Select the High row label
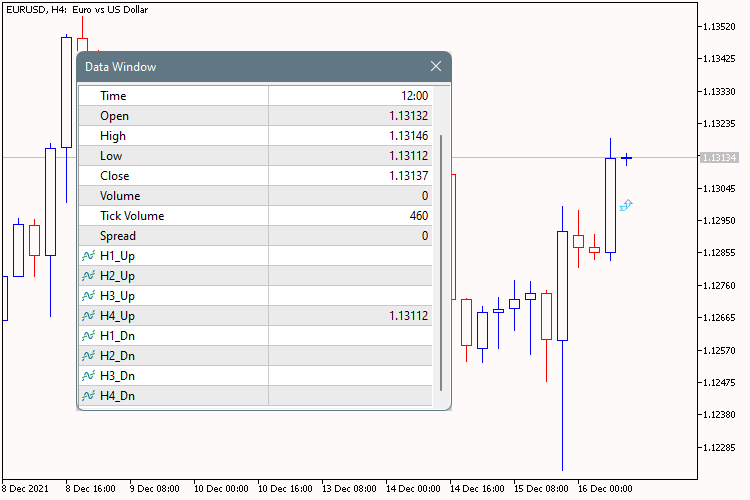 (x=113, y=136)
